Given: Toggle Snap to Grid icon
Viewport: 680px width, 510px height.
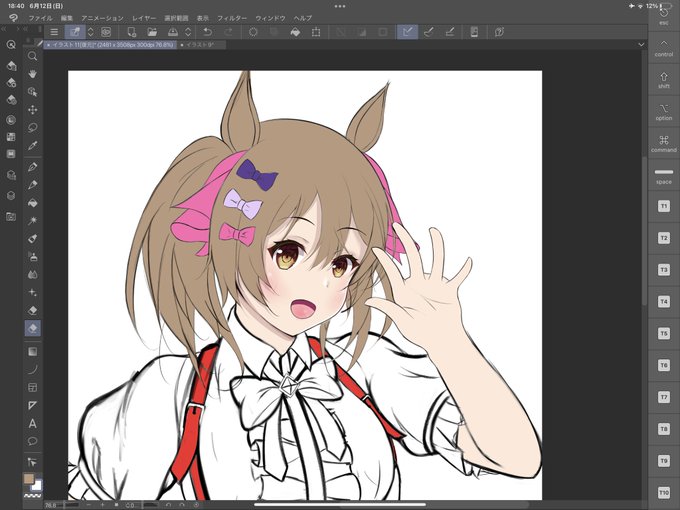Looking at the screenshot, I should pyautogui.click(x=450, y=32).
